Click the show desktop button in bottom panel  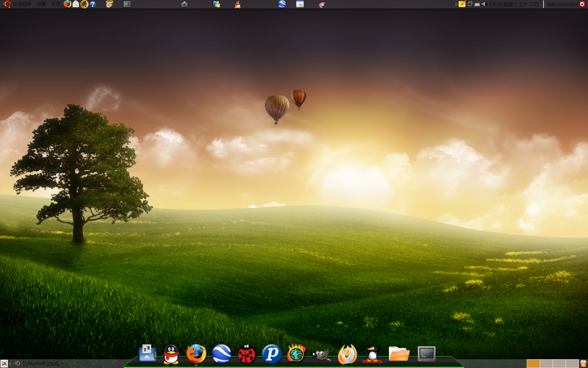tap(4, 364)
